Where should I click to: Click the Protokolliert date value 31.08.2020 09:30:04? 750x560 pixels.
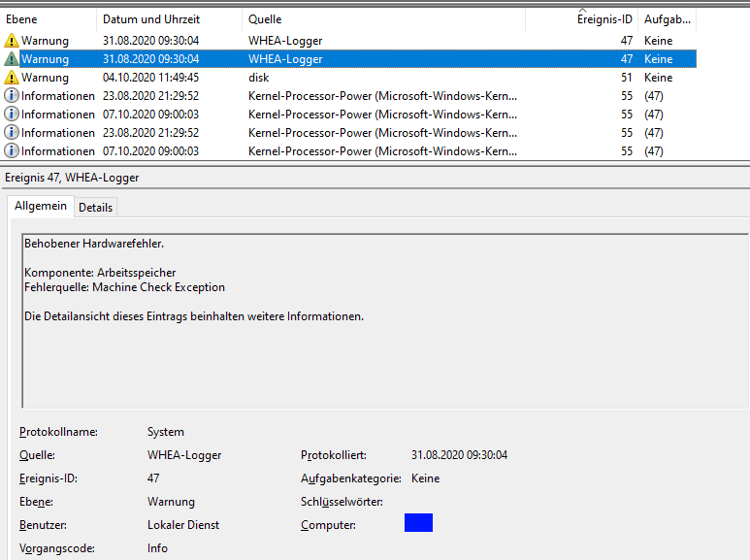click(459, 455)
